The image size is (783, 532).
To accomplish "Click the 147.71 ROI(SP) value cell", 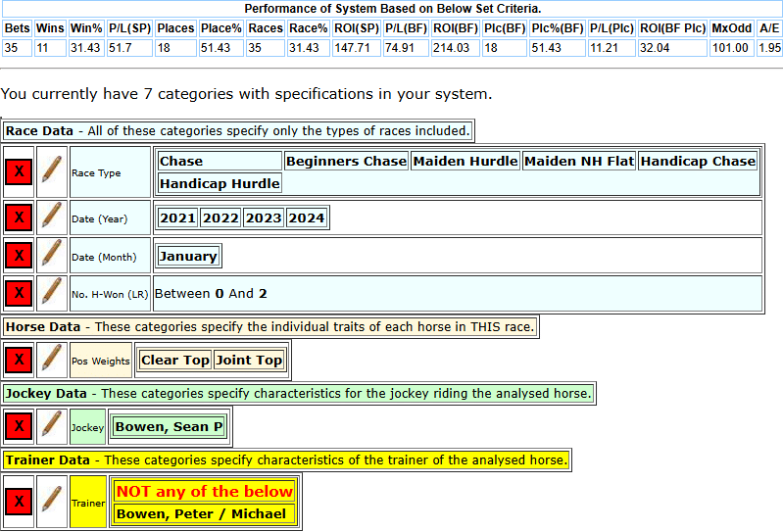I will click(x=357, y=48).
